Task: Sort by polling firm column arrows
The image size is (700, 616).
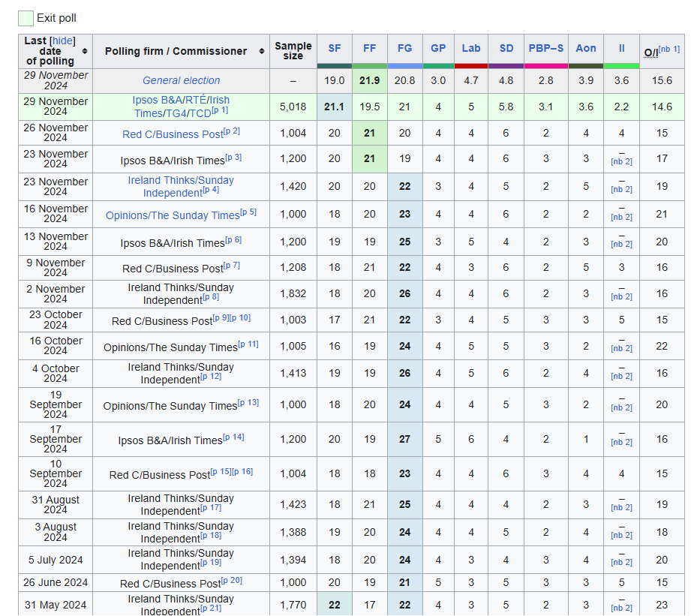Action: (x=262, y=51)
